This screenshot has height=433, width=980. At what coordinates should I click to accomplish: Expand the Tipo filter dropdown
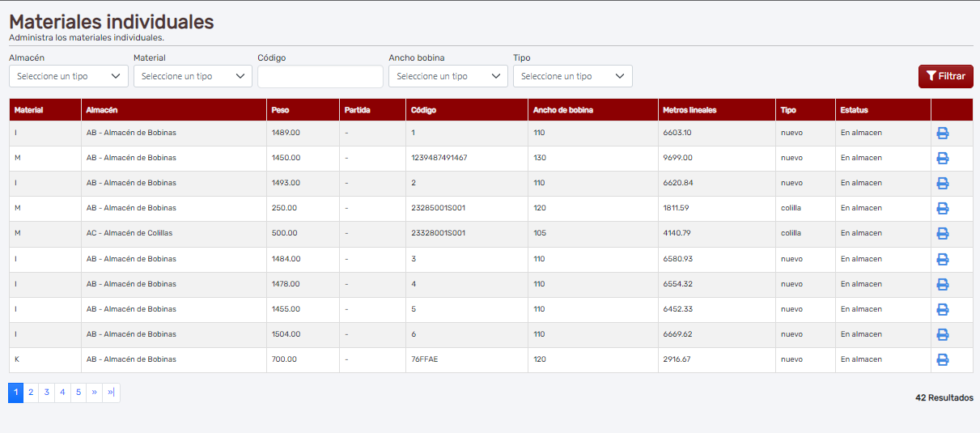coord(572,76)
